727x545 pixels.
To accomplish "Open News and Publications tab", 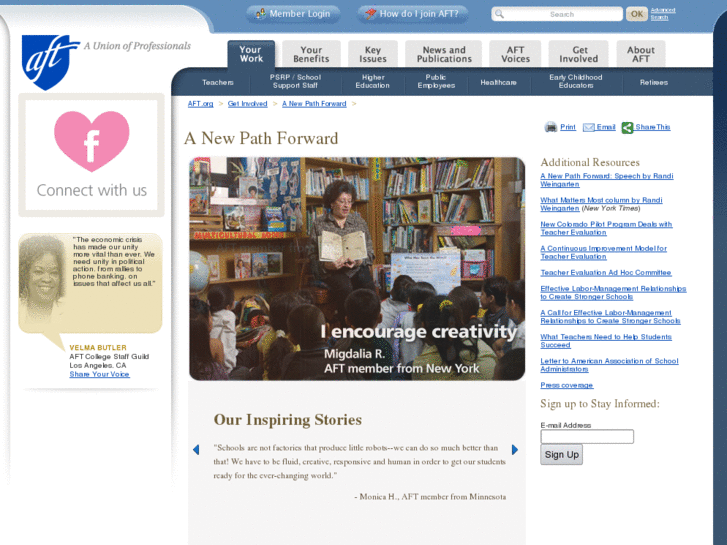I will click(444, 54).
